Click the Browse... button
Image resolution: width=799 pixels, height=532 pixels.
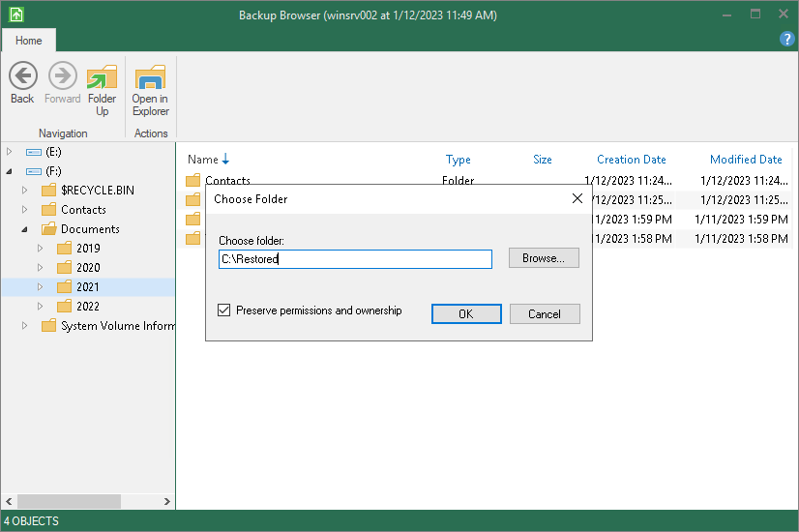[544, 258]
